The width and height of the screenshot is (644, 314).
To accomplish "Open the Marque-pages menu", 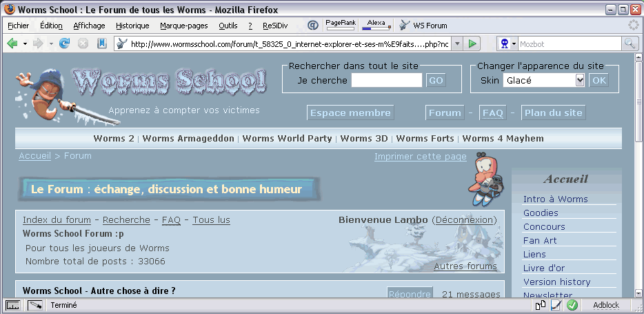I will [183, 26].
